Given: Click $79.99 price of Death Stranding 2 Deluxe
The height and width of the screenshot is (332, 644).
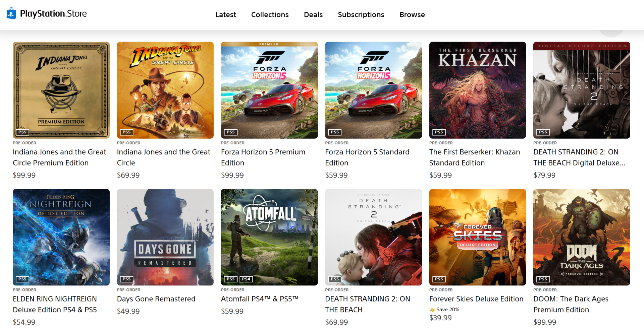Looking at the screenshot, I should pos(544,175).
